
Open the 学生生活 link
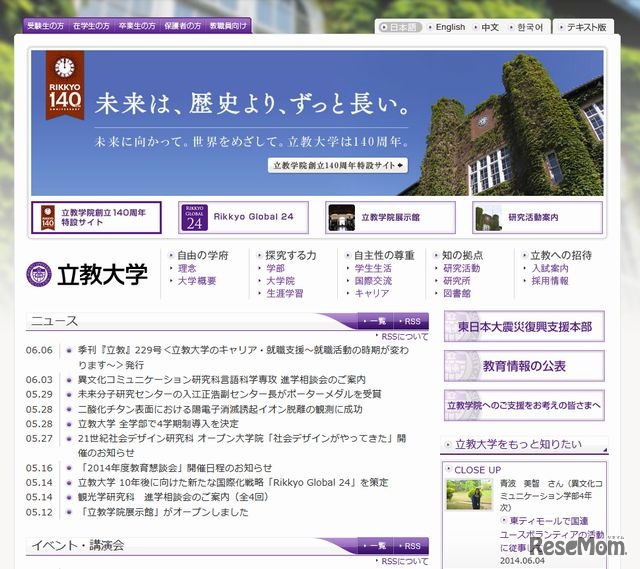pos(373,269)
